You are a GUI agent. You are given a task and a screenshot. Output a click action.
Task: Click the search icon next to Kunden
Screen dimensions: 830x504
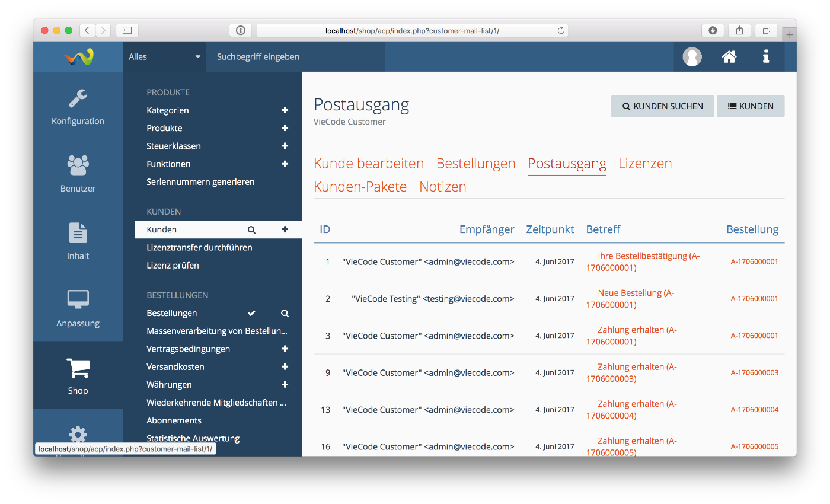click(251, 229)
